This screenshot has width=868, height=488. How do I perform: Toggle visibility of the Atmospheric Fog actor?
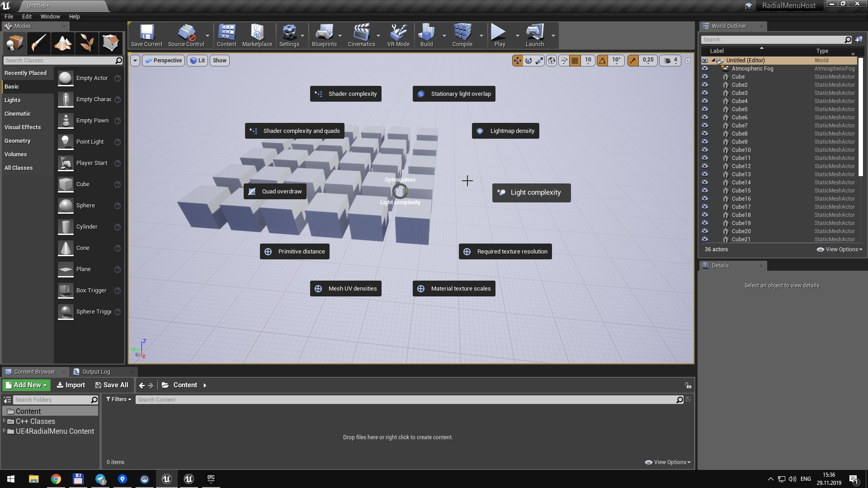(x=705, y=69)
